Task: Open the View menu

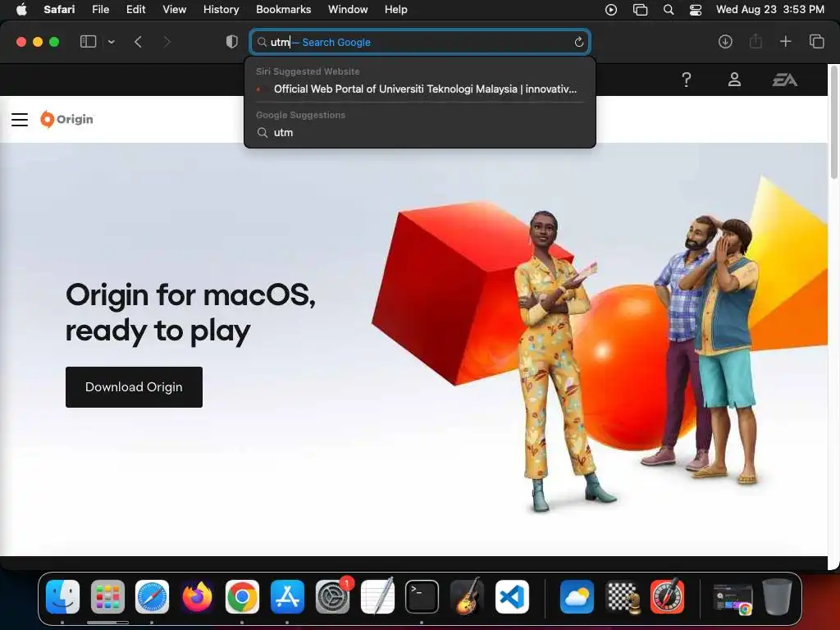Action: coord(174,9)
